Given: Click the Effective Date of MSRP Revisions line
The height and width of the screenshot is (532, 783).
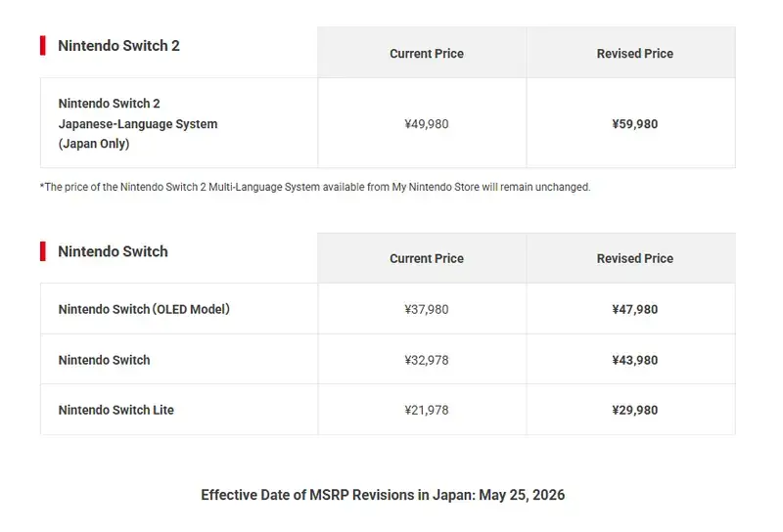Looking at the screenshot, I should click(x=383, y=495).
